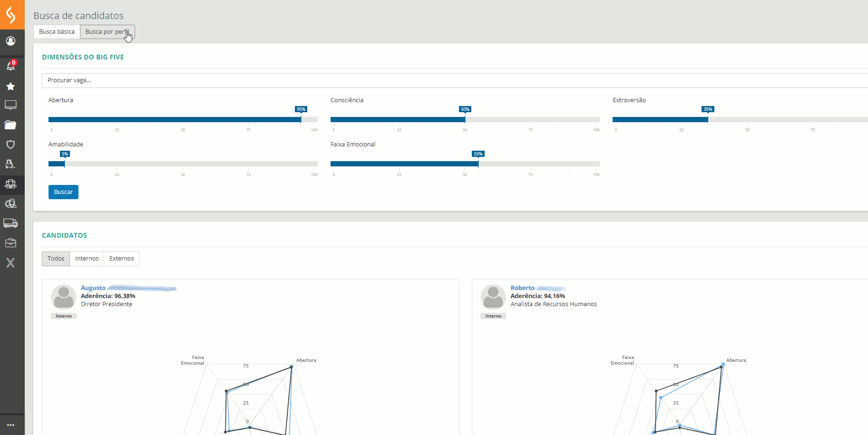Click the briefcase icon in sidebar
The width and height of the screenshot is (868, 435).
point(10,243)
